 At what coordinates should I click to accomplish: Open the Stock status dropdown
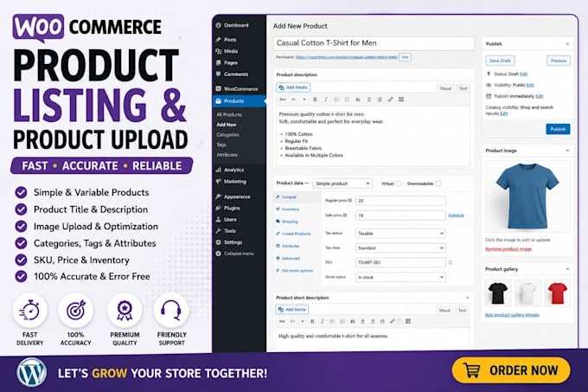(x=400, y=277)
